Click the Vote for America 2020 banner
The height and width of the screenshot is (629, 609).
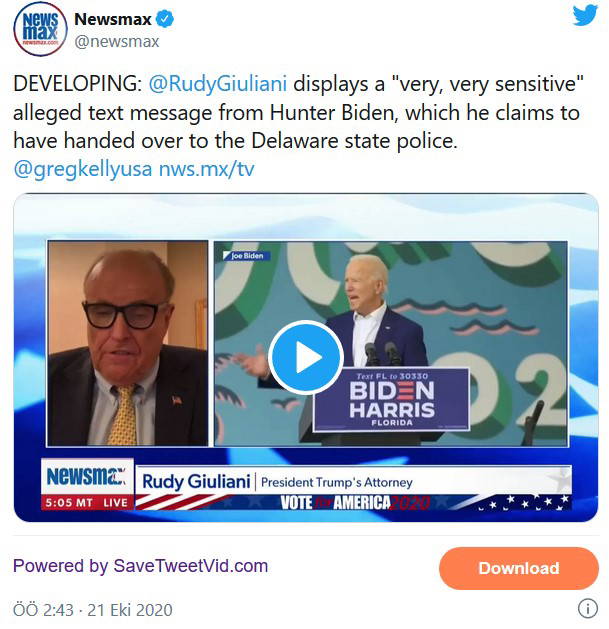click(x=353, y=502)
